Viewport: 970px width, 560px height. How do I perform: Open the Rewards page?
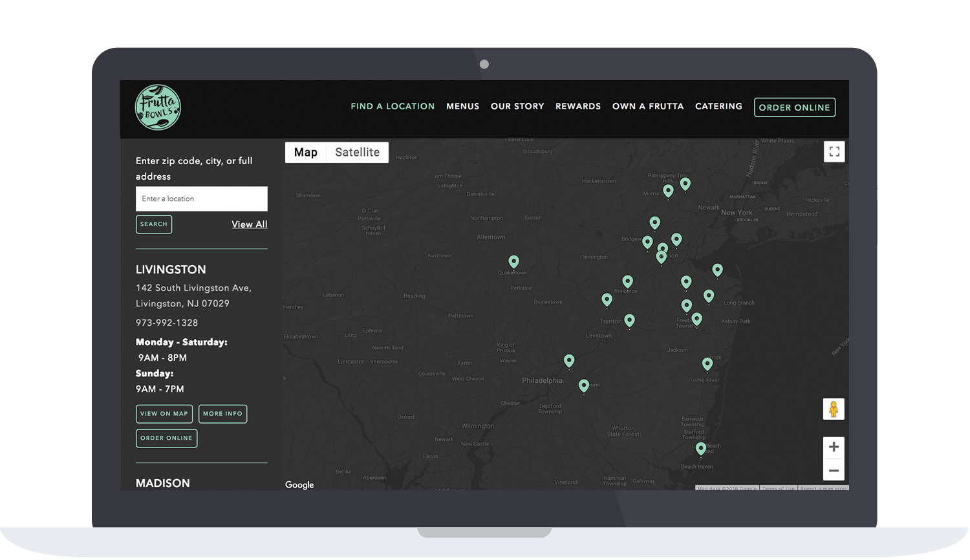pos(578,106)
